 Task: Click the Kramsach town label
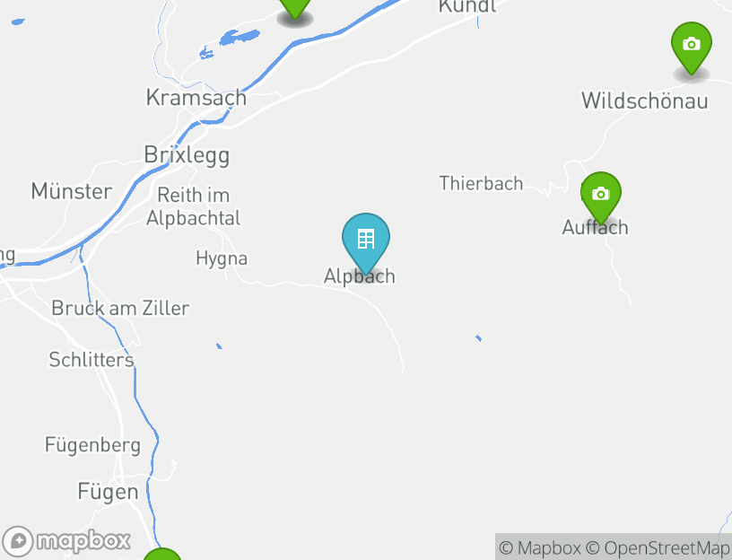pos(196,97)
